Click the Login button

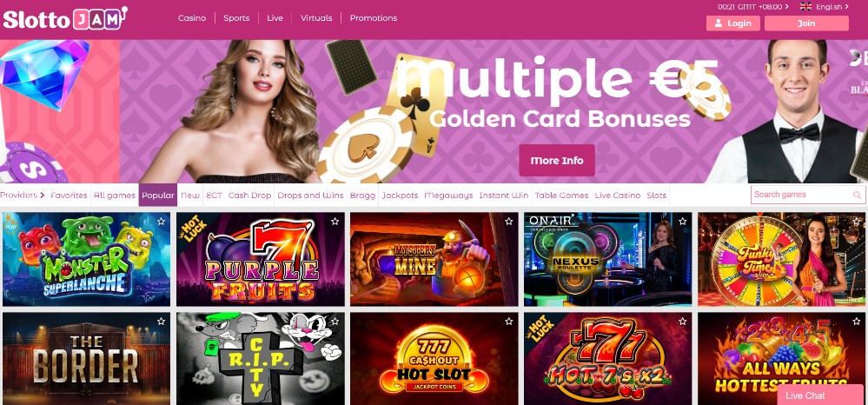click(733, 23)
